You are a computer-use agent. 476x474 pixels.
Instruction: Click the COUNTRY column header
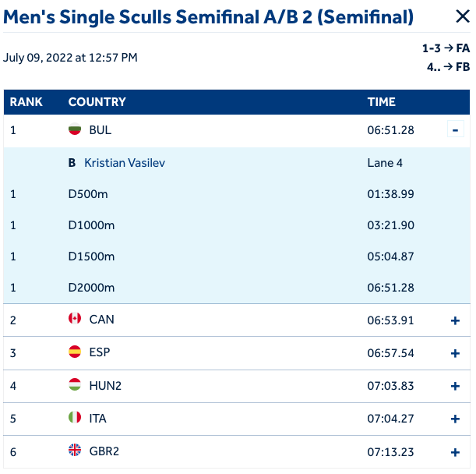pyautogui.click(x=97, y=102)
